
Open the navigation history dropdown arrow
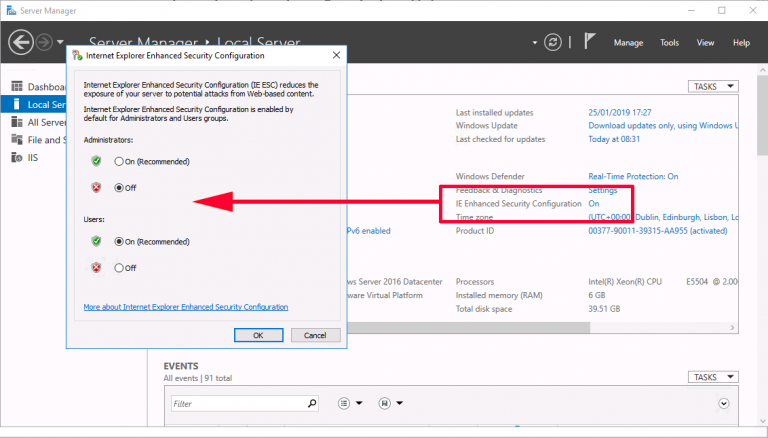tap(60, 42)
